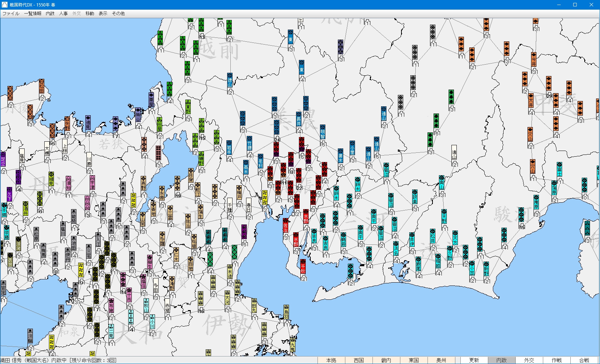Screen dimensions: 600x364
Task: Click the 竹腰 clan banner
Action: click(x=249, y=143)
